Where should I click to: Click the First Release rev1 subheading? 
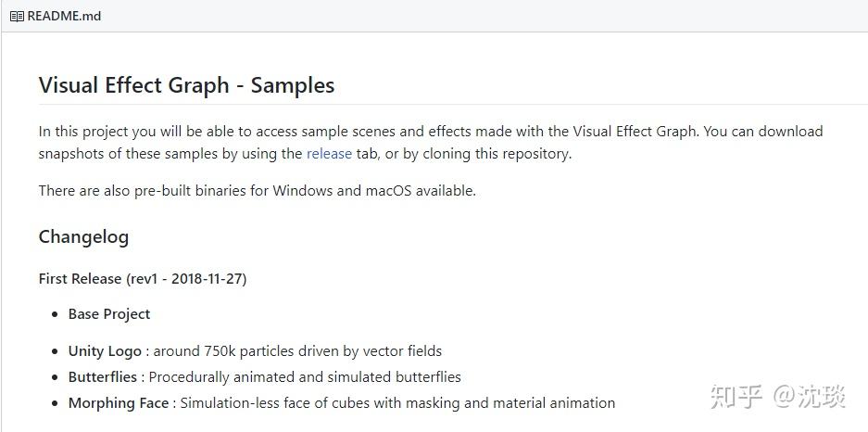tap(142, 278)
